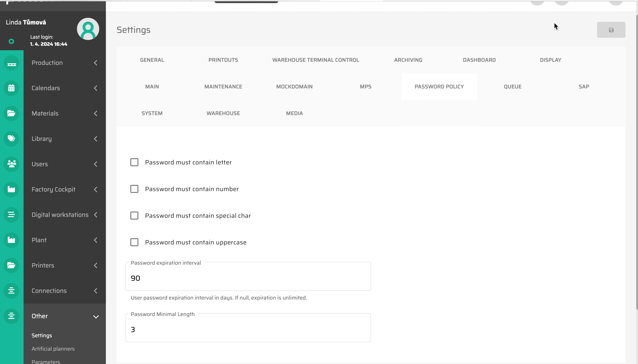Click the Production pallet icon in sidebar
Image resolution: width=638 pixels, height=364 pixels.
tap(12, 63)
